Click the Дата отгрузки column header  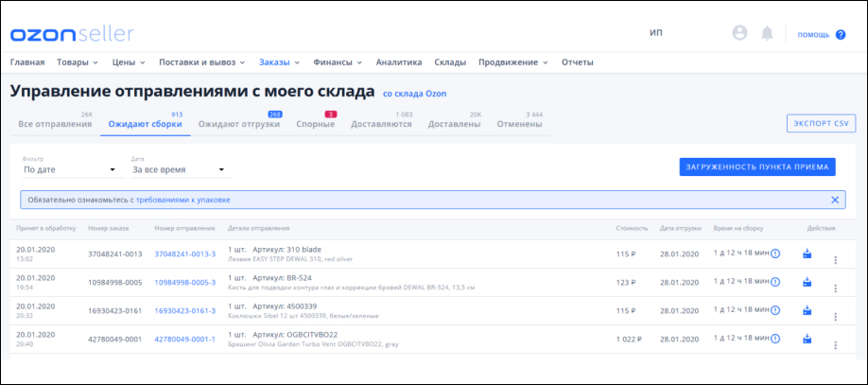pyautogui.click(x=681, y=228)
